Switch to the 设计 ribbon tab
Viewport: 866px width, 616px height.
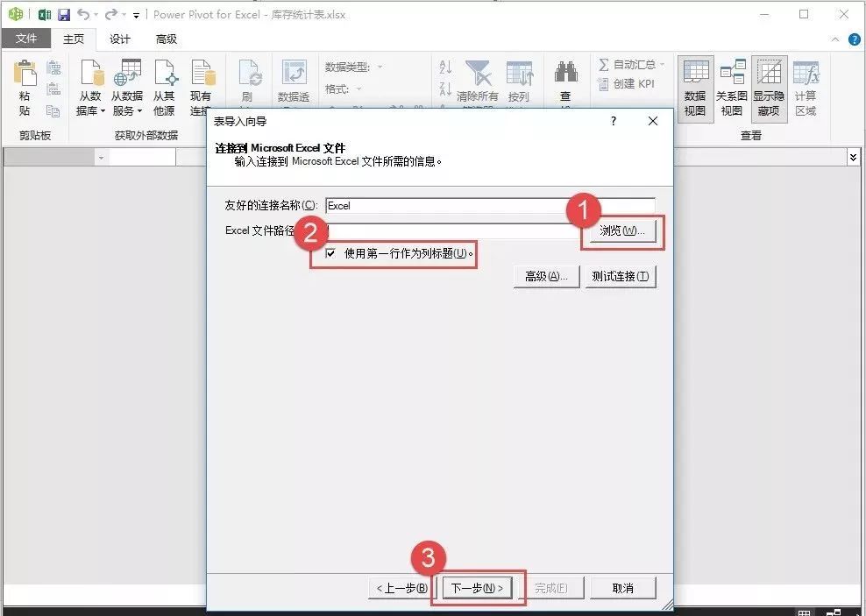point(118,39)
